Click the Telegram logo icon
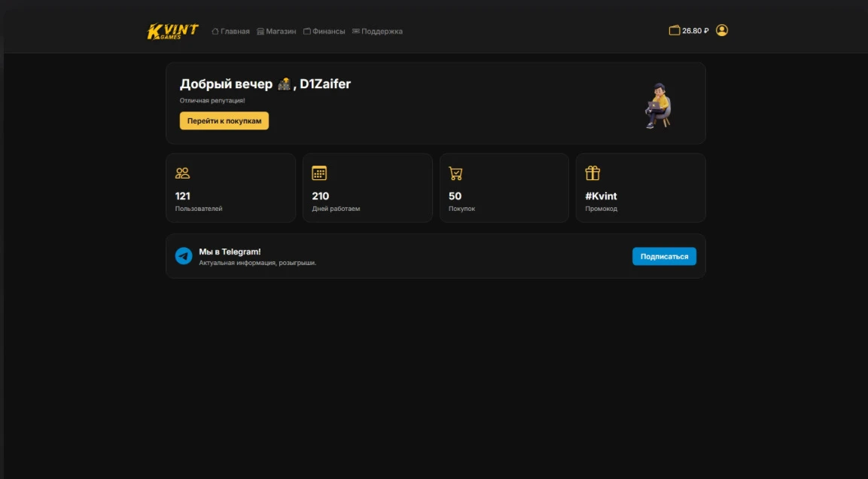868x479 pixels. (184, 256)
